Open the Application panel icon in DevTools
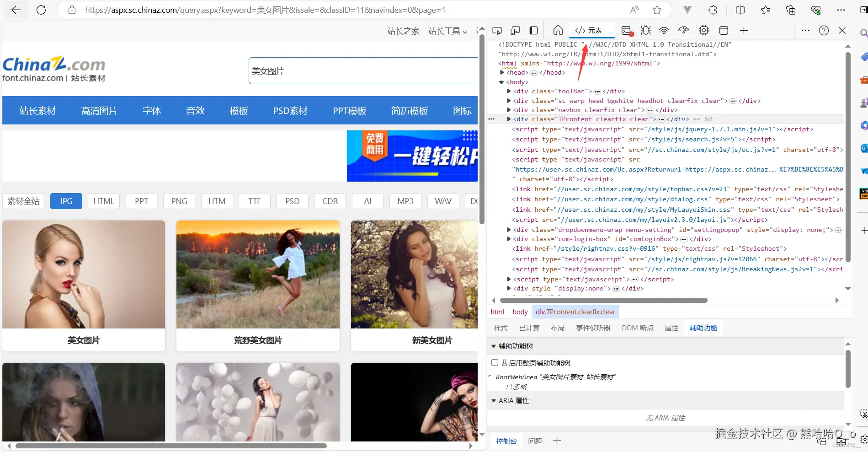Viewport: 868px width, 452px height. 724,30
